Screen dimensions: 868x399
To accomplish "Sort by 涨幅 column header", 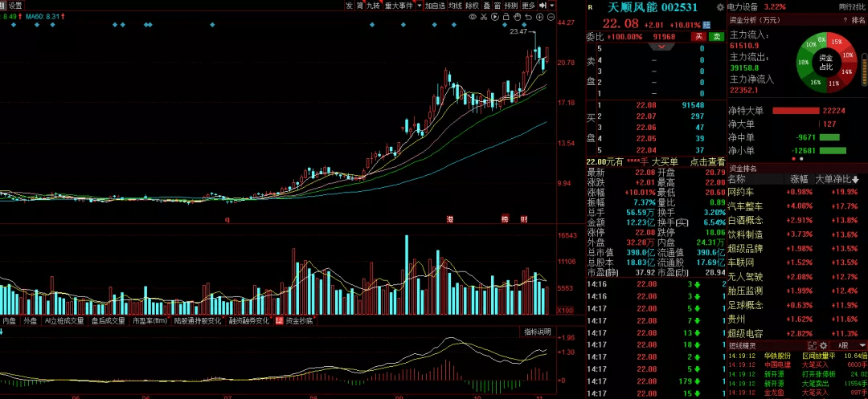I will coord(800,179).
